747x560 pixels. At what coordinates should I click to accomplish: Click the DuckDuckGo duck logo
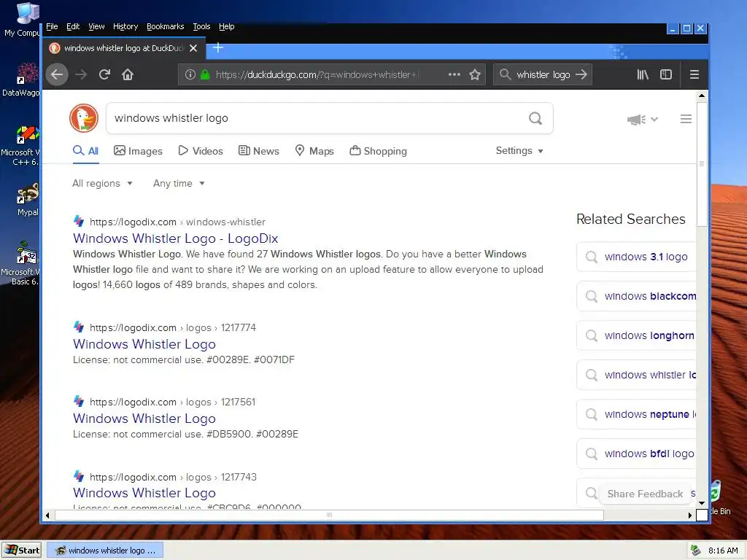(84, 118)
